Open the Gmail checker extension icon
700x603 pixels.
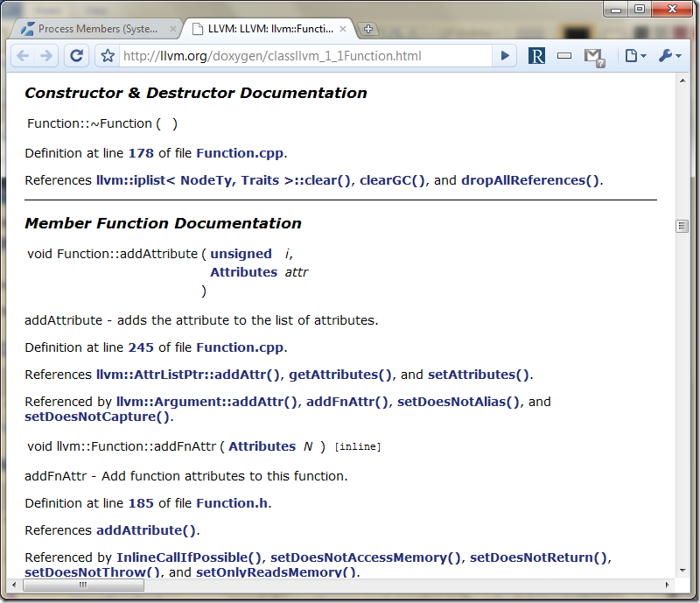594,57
